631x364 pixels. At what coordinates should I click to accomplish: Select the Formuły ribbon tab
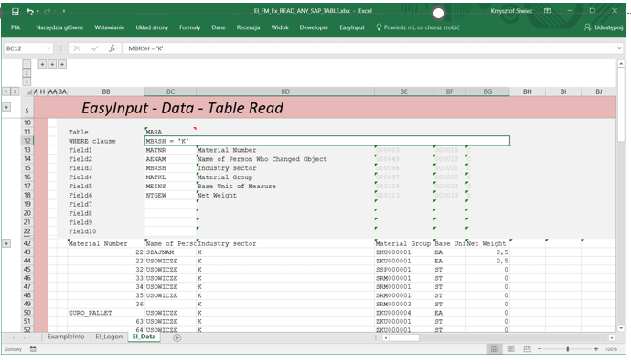[190, 27]
